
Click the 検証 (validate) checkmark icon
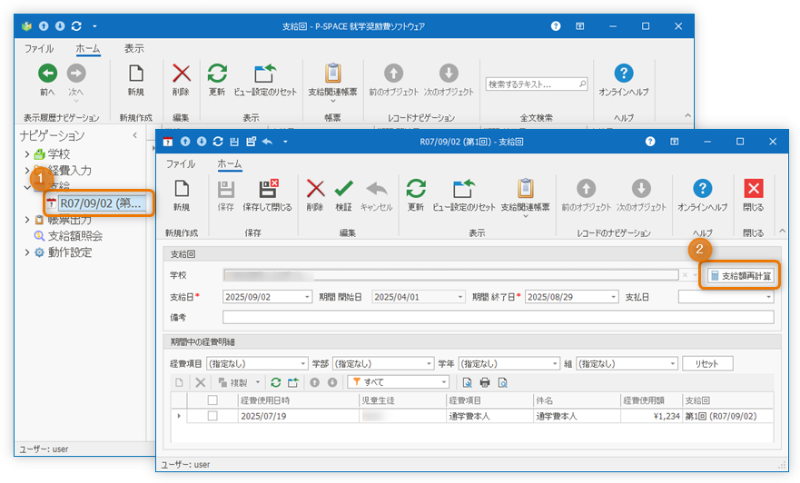coord(343,189)
